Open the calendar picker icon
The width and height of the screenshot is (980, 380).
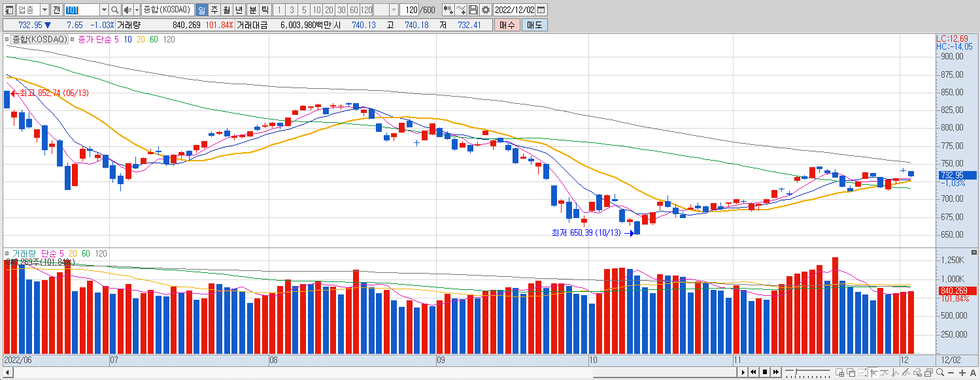[x=541, y=10]
